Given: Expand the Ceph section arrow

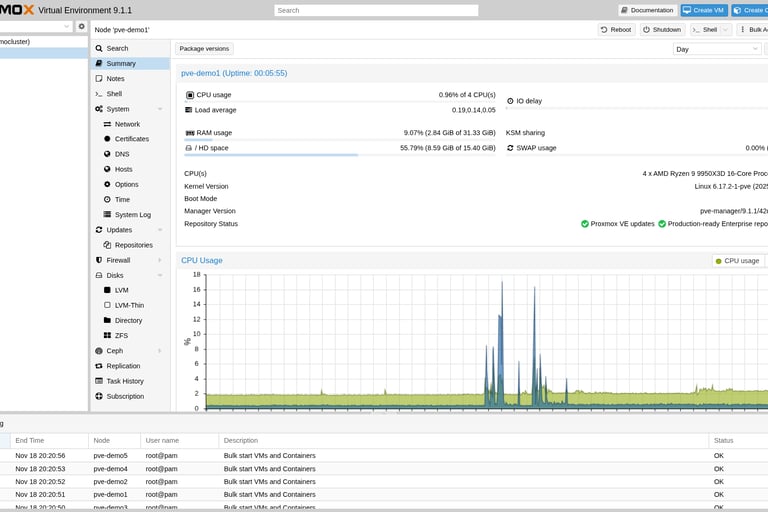Looking at the screenshot, I should coord(160,351).
